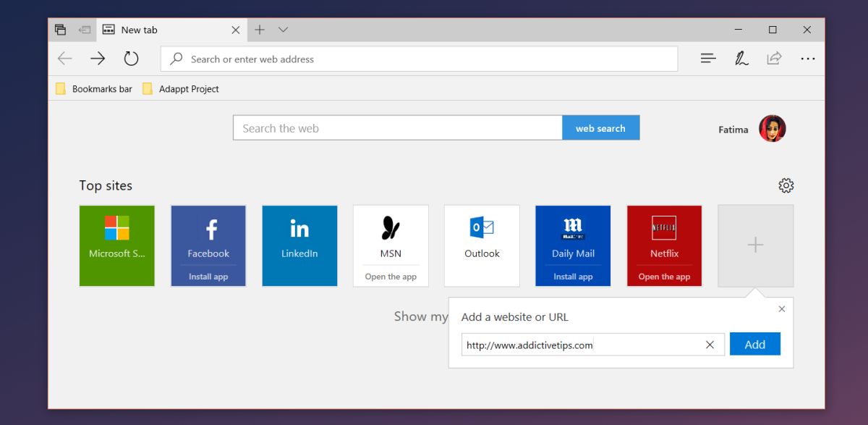The height and width of the screenshot is (425, 868).
Task: Click Install app under Daily Mail
Action: point(573,277)
